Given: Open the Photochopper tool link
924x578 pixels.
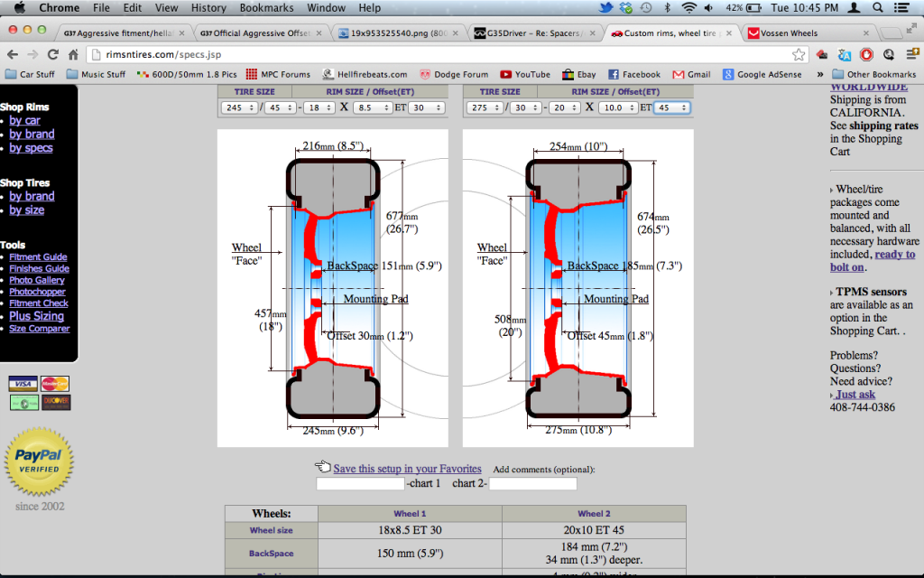Looking at the screenshot, I should [37, 292].
